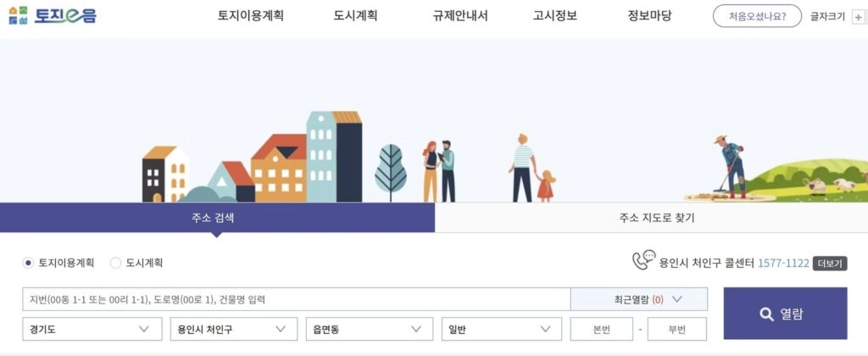Click the 1577-1122 phone number link

783,263
